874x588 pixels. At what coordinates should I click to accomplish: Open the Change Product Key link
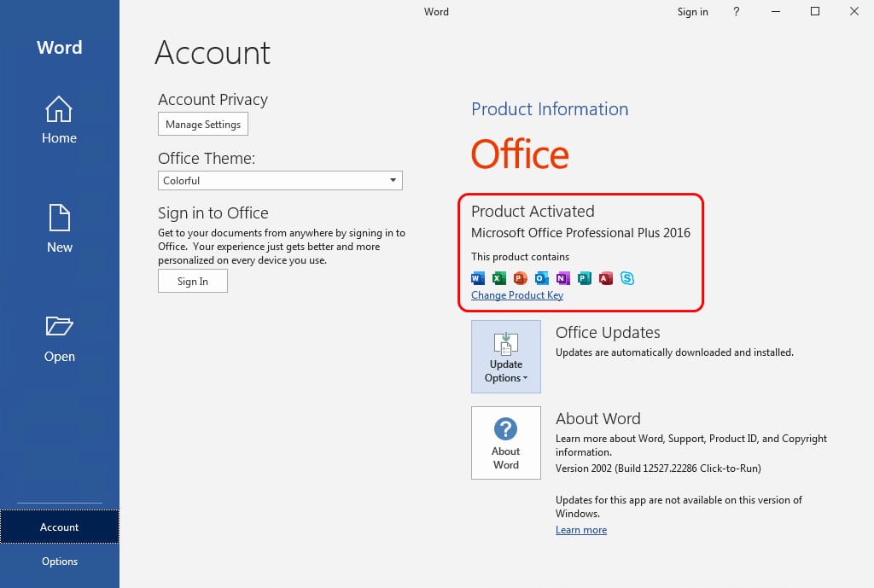pos(516,294)
